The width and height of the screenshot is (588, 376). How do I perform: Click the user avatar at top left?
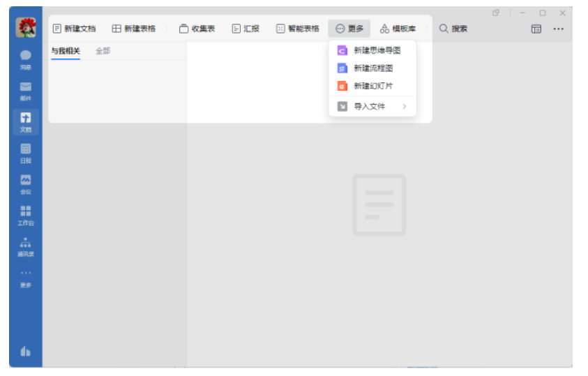click(x=26, y=28)
